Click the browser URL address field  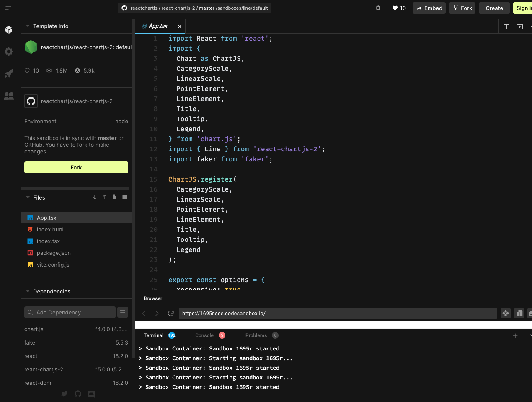(338, 313)
